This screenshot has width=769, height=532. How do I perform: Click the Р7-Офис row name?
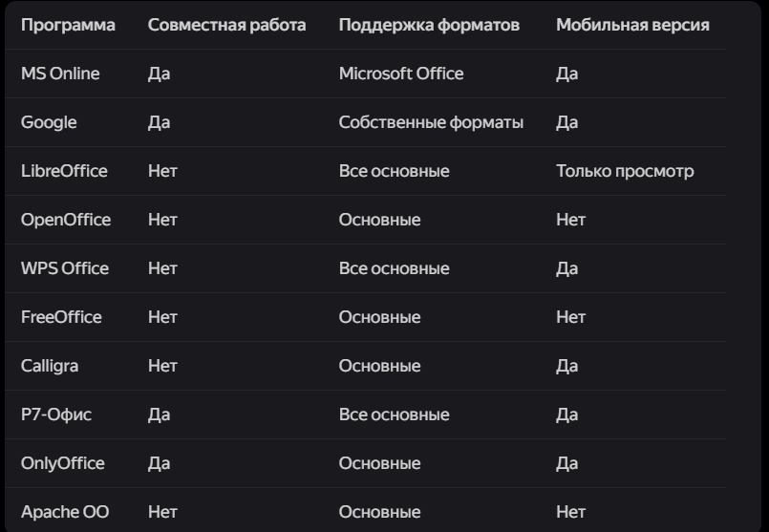point(56,415)
